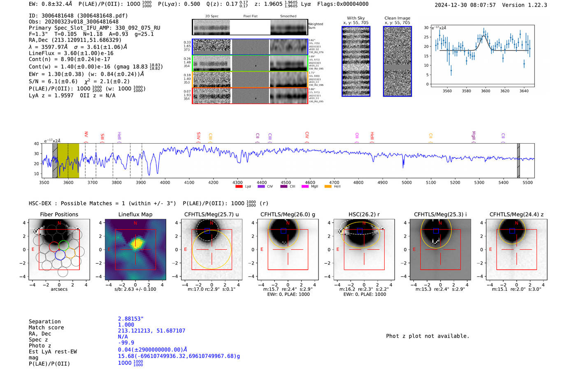Screen dimensions: 576x392
Task: Click the Version 1.22.3 label
Action: [x=525, y=5]
